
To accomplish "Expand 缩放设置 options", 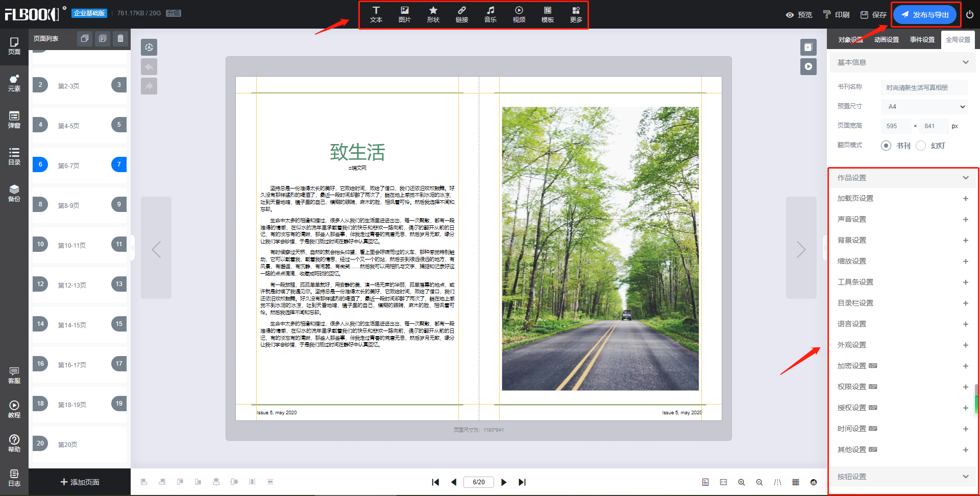I will tap(966, 262).
